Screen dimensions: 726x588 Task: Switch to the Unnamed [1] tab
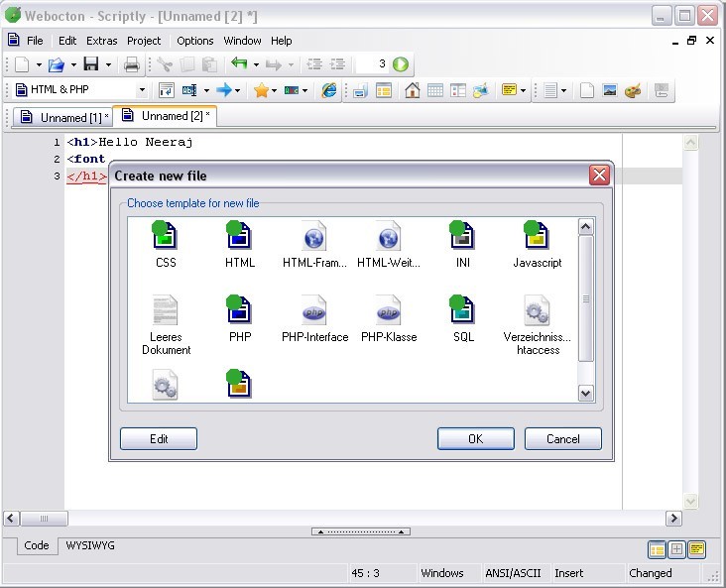(63, 118)
